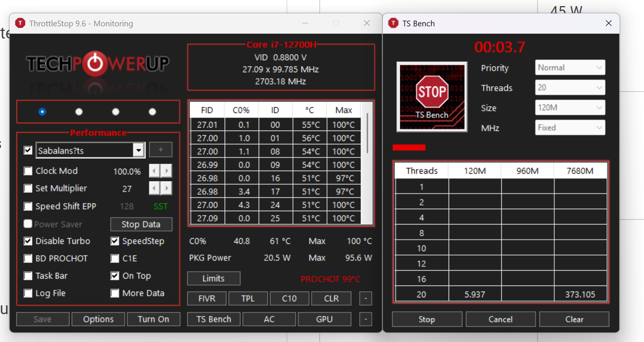Viewport: 644px width, 342px height.
Task: Open the Threads dropdown in TS Bench
Action: pos(570,87)
